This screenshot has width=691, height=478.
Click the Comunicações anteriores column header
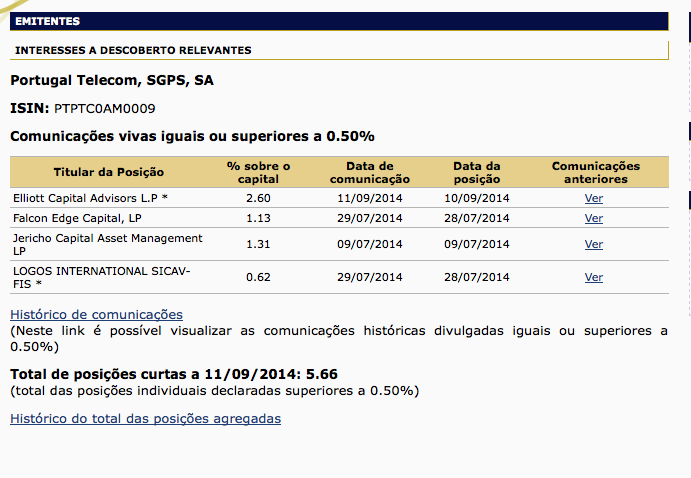pyautogui.click(x=596, y=172)
